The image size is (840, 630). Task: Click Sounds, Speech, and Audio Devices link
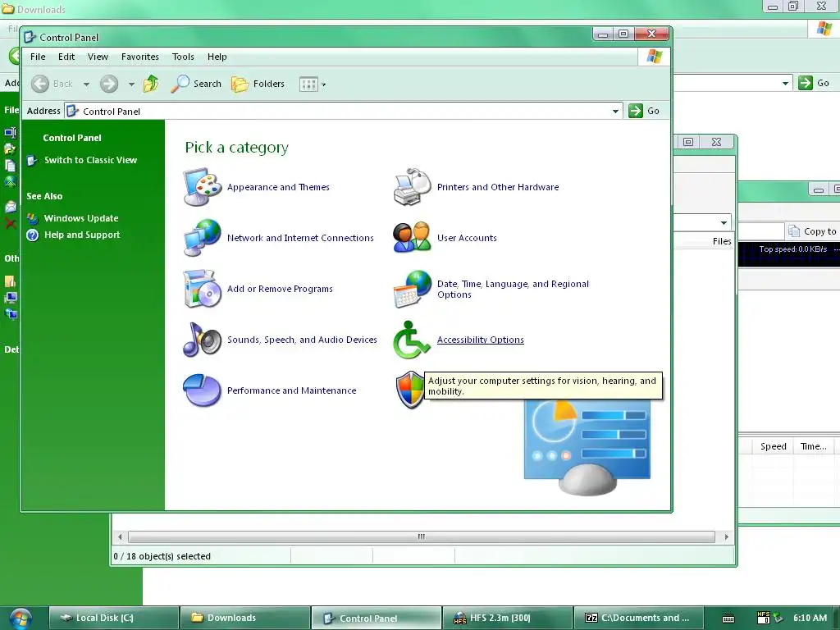pos(302,340)
